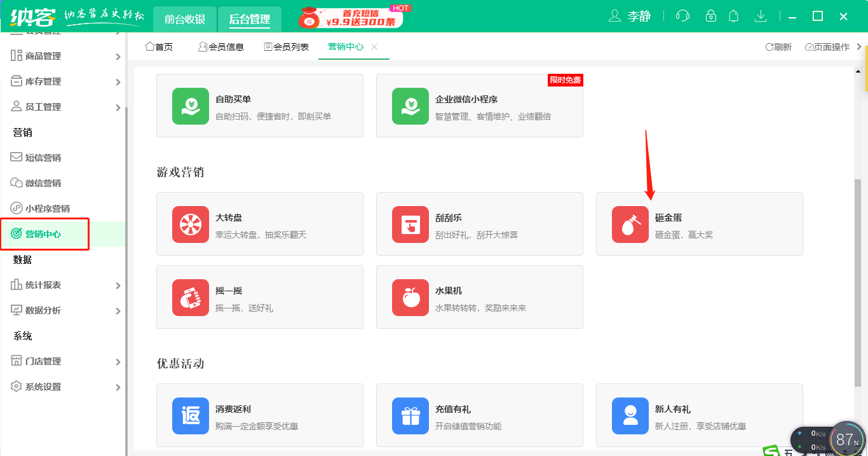Image resolution: width=868 pixels, height=456 pixels.
Task: Click the 李静 username
Action: pos(639,17)
